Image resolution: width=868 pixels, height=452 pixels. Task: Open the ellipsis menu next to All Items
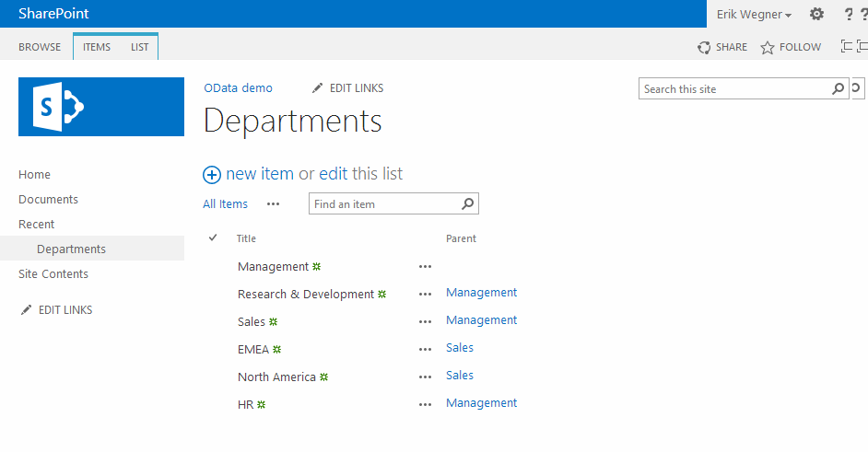coord(273,204)
